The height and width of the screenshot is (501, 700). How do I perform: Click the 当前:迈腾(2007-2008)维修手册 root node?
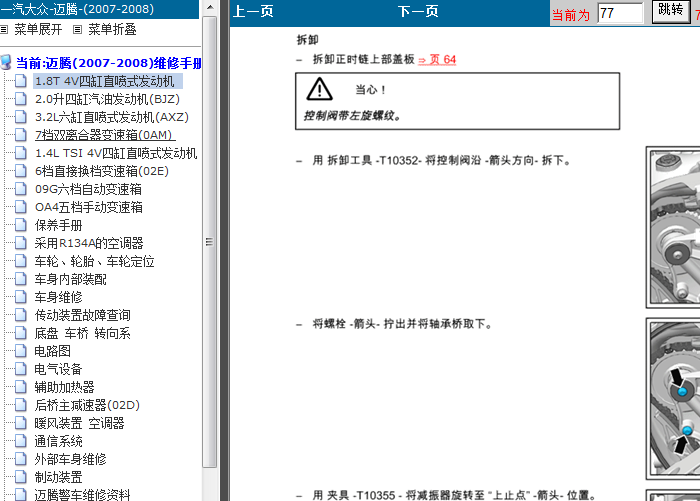pos(108,63)
